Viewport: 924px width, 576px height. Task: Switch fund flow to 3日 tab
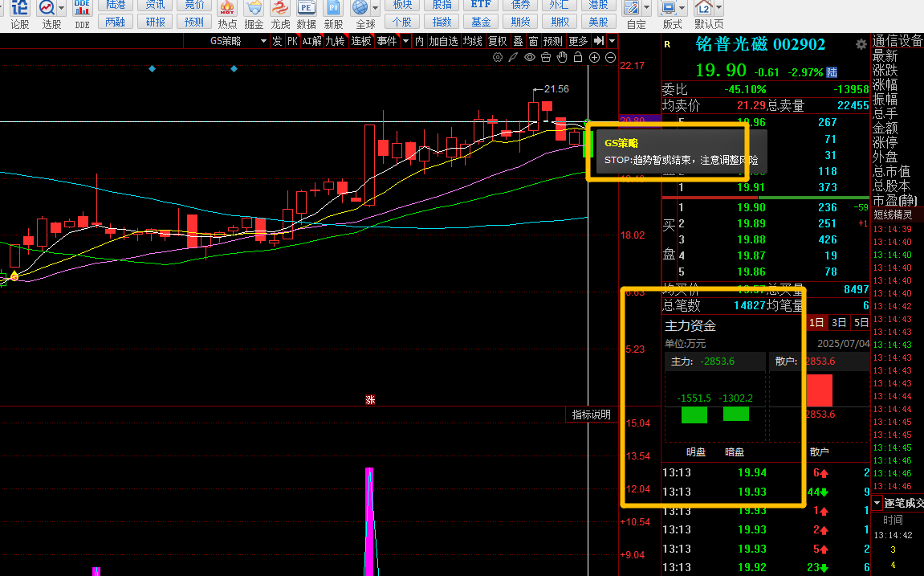click(839, 322)
